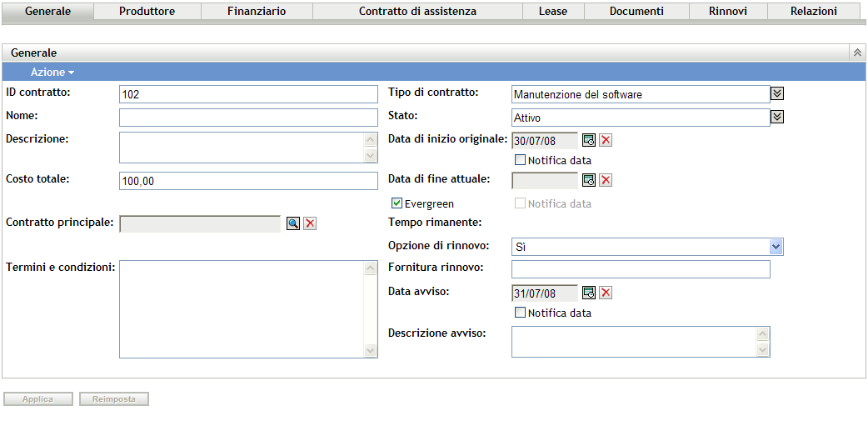Viewport: 868px width, 421px height.
Task: Open the Opzione di rinnovo dropdown
Action: pos(776,247)
